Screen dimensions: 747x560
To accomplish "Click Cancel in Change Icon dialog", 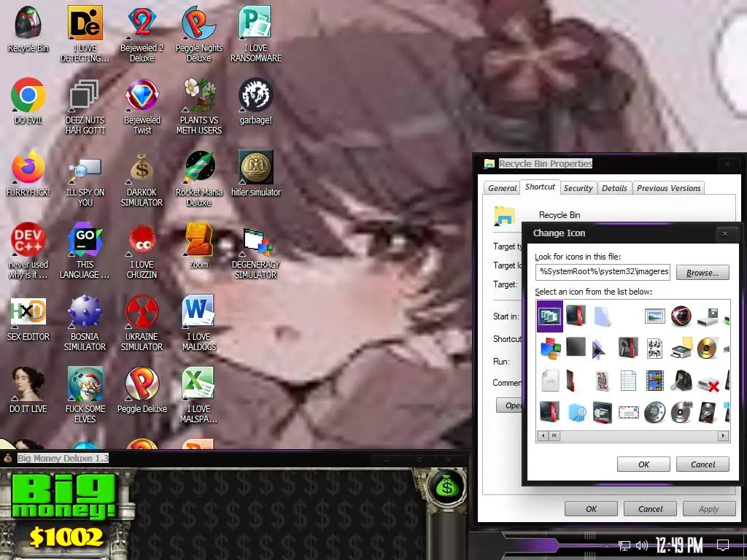I will point(703,464).
